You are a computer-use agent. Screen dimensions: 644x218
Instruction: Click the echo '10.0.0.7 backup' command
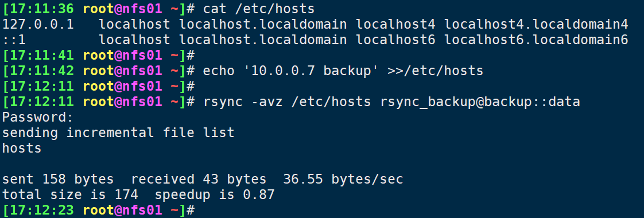point(291,71)
